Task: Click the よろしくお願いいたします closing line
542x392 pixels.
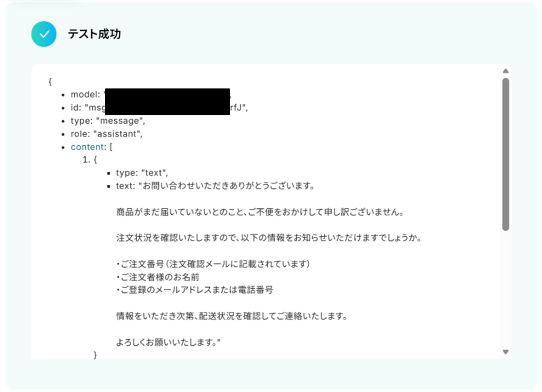Action: pyautogui.click(x=168, y=342)
